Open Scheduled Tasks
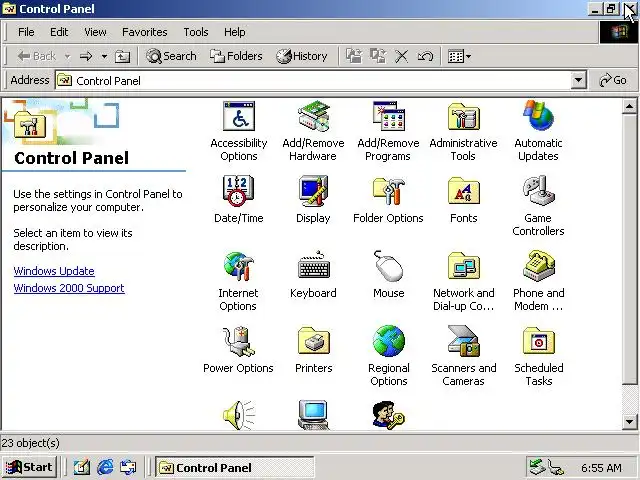This screenshot has height=480, width=640. [538, 356]
